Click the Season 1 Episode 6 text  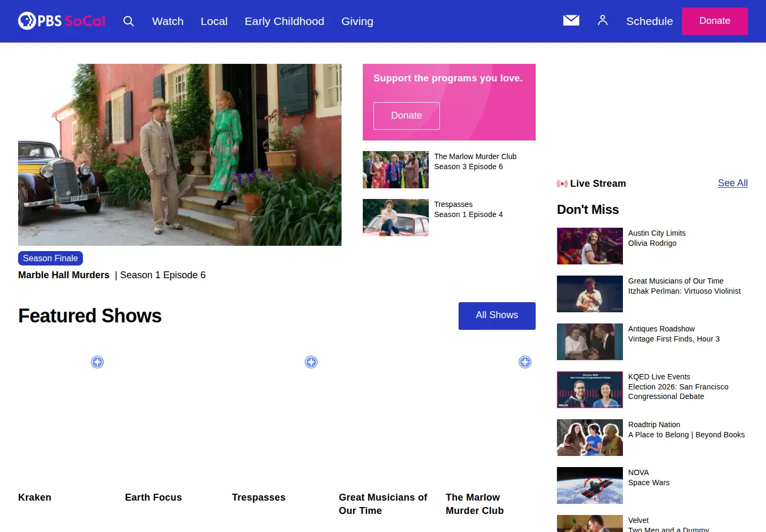coord(163,275)
